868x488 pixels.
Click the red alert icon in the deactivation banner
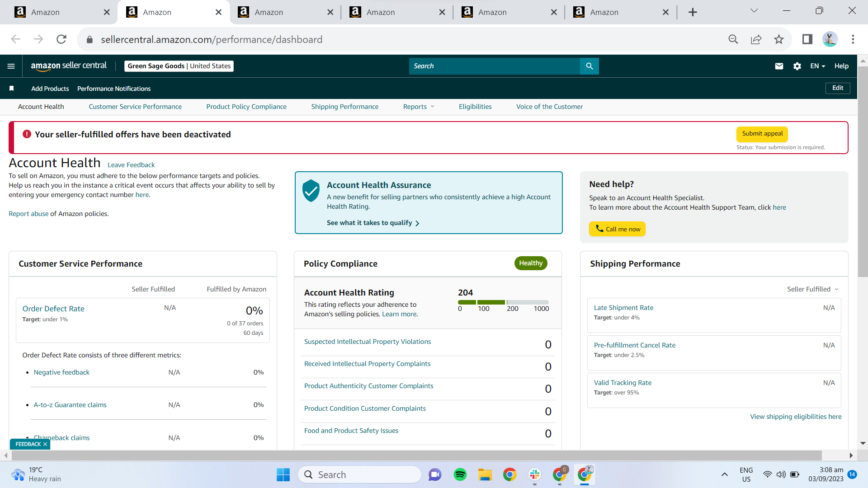[x=27, y=134]
